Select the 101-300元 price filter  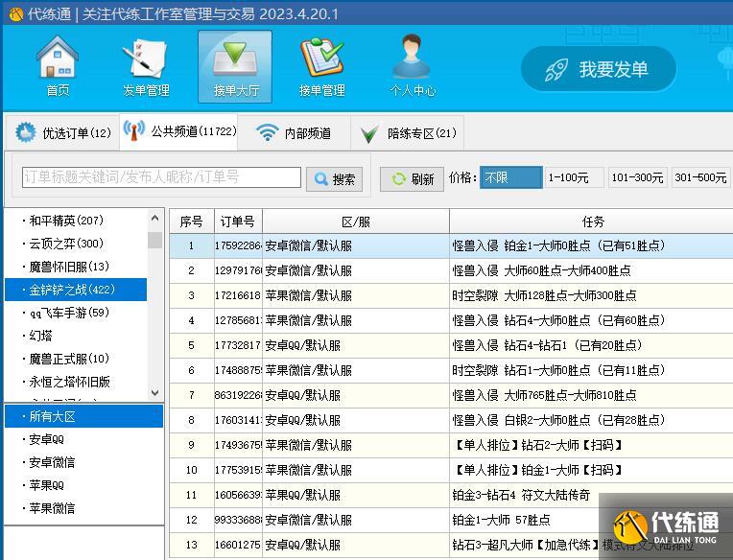[638, 177]
